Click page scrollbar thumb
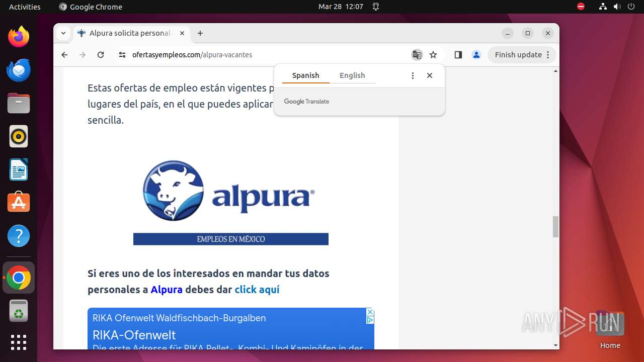Image resolution: width=644 pixels, height=362 pixels. click(x=555, y=227)
